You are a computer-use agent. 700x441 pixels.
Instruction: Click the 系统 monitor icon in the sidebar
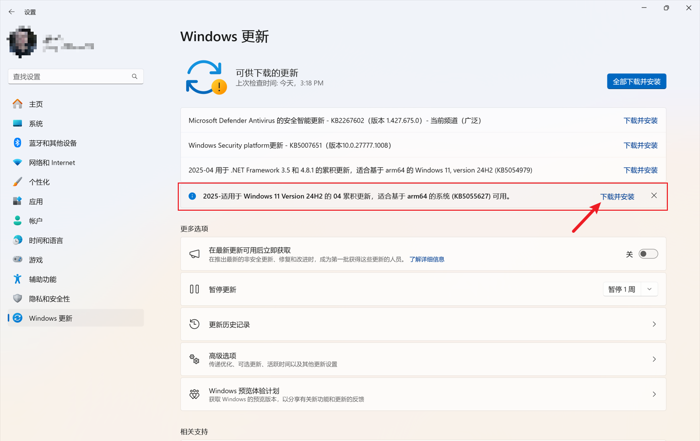pyautogui.click(x=17, y=124)
